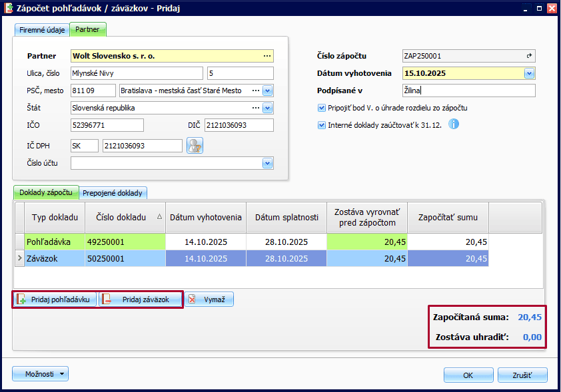Uncheck 'Interné doklady zaúčtovať k 31.12.'
Viewport: 561px width, 392px height.
coord(322,124)
